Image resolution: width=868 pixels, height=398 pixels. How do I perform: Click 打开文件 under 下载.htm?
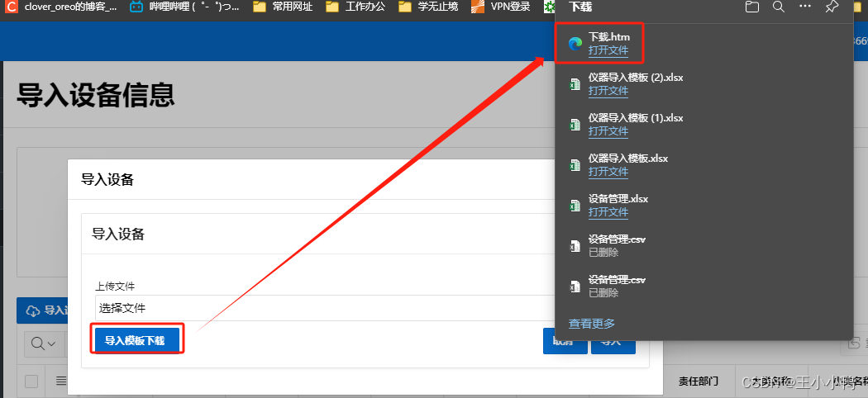click(608, 50)
